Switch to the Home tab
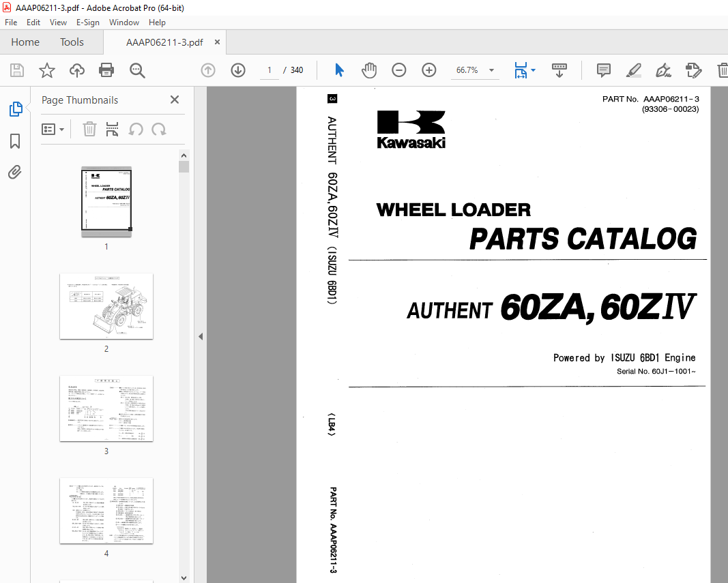Viewport: 728px width, 583px height. point(25,42)
